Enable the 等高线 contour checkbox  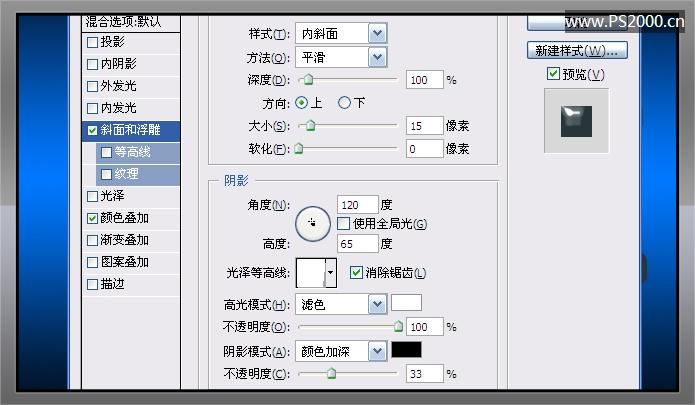point(106,152)
